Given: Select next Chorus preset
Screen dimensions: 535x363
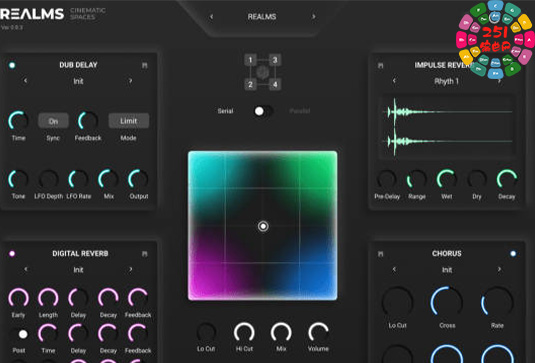Looking at the screenshot, I should pyautogui.click(x=499, y=269).
